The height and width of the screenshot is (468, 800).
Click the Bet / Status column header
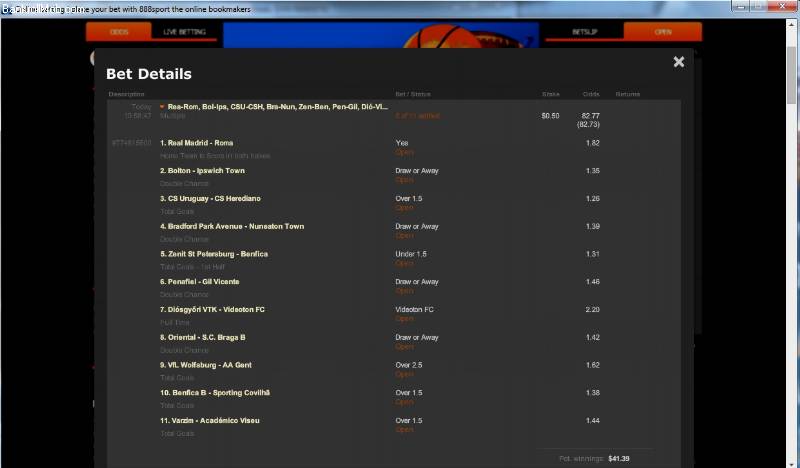[x=413, y=94]
